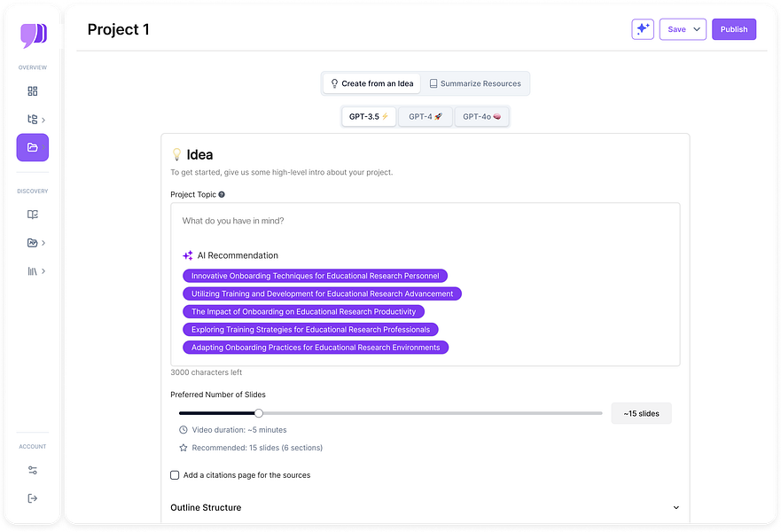Click the Preferred Number of Slides slider handle
Viewport: 781px width, 532px height.
pyautogui.click(x=258, y=413)
